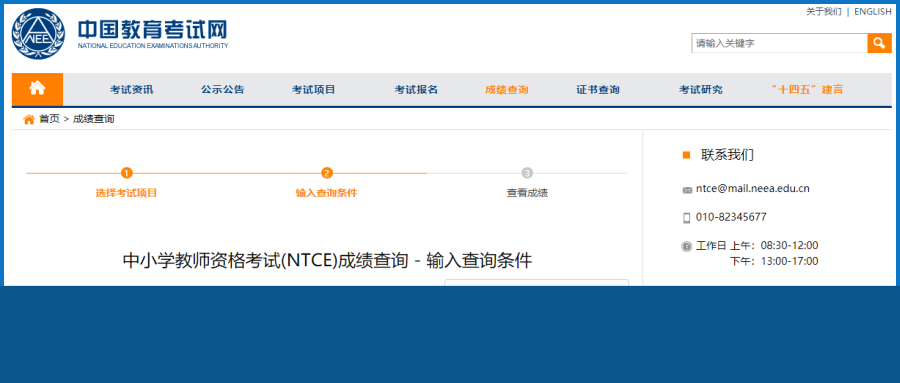Click the envelope icon beside ntce email
This screenshot has height=383, width=900.
(687, 190)
